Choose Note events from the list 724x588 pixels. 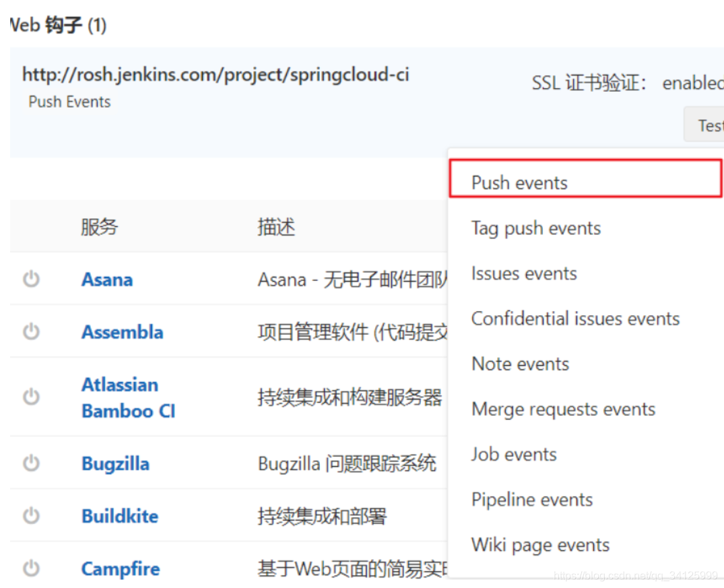(521, 364)
